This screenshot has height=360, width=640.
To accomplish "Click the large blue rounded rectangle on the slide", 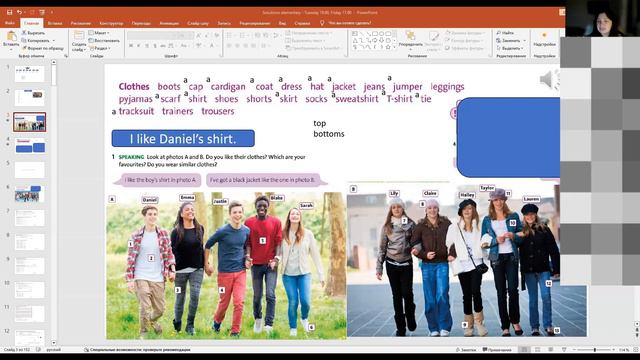I will pyautogui.click(x=508, y=137).
